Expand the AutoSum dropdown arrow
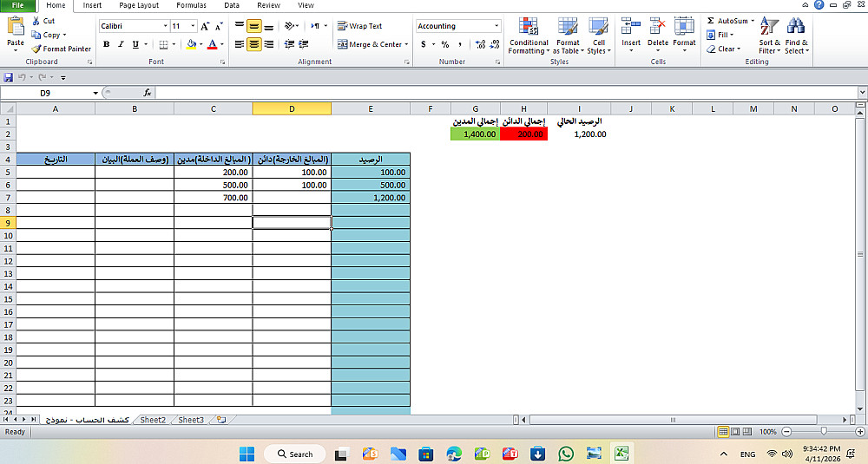The height and width of the screenshot is (464, 868). [753, 21]
